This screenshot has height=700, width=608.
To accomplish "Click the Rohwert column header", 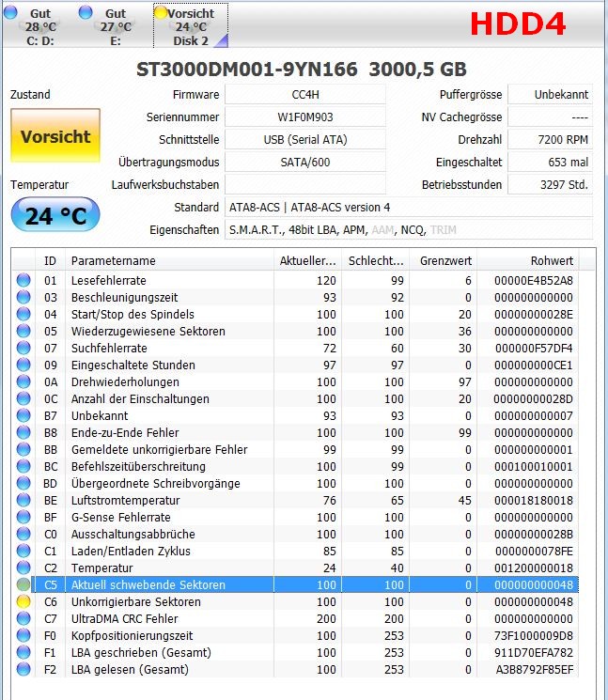I will pyautogui.click(x=527, y=260).
